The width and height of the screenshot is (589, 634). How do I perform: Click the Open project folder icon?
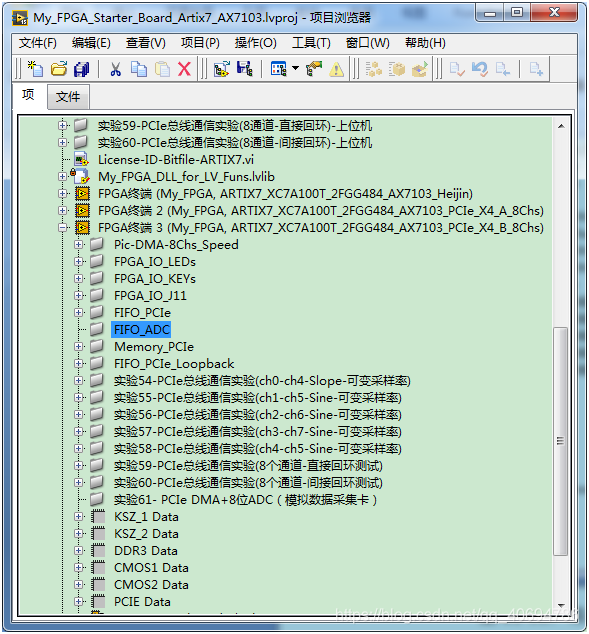pyautogui.click(x=59, y=69)
